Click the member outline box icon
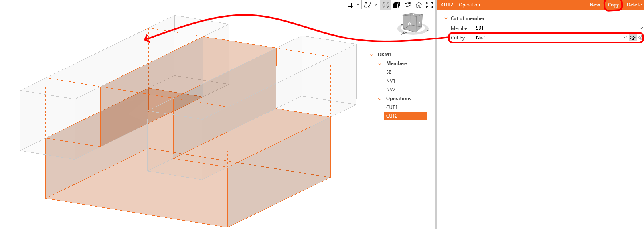Image resolution: width=644 pixels, height=229 pixels. coord(408,5)
